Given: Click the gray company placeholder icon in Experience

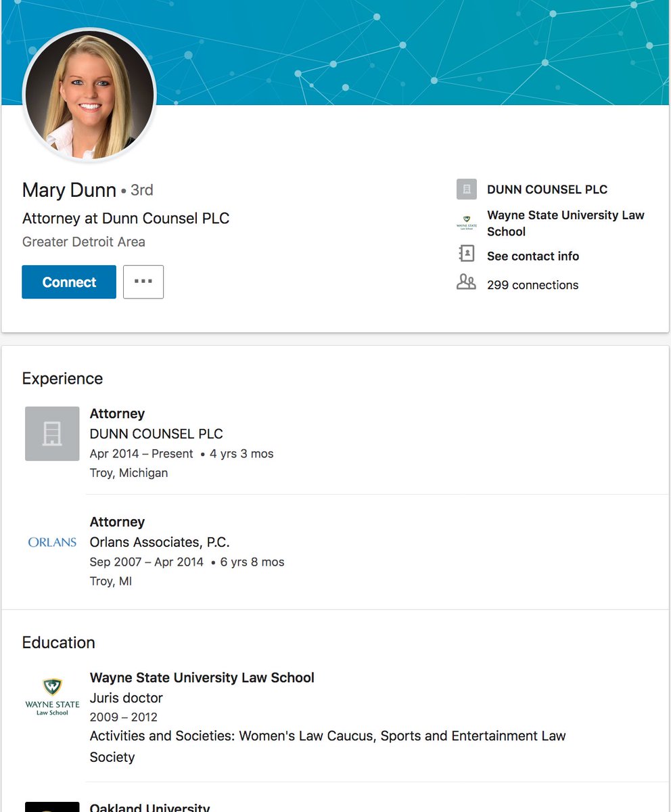Looking at the screenshot, I should pyautogui.click(x=52, y=433).
